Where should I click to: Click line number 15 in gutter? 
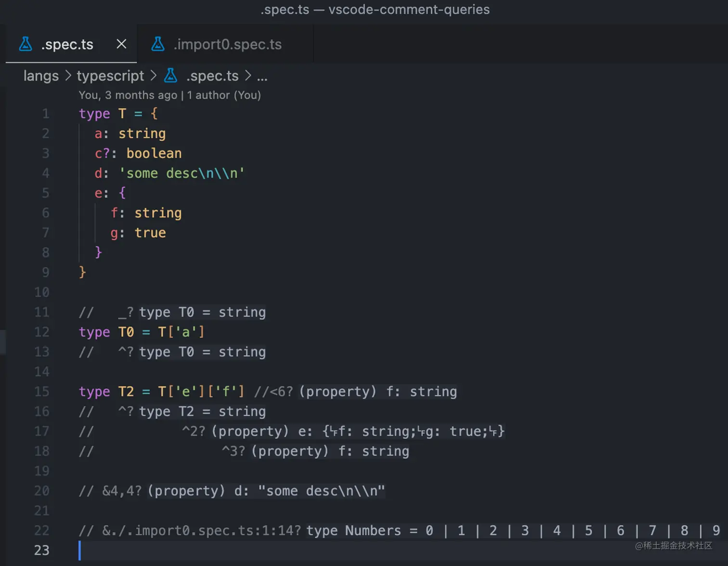click(42, 392)
